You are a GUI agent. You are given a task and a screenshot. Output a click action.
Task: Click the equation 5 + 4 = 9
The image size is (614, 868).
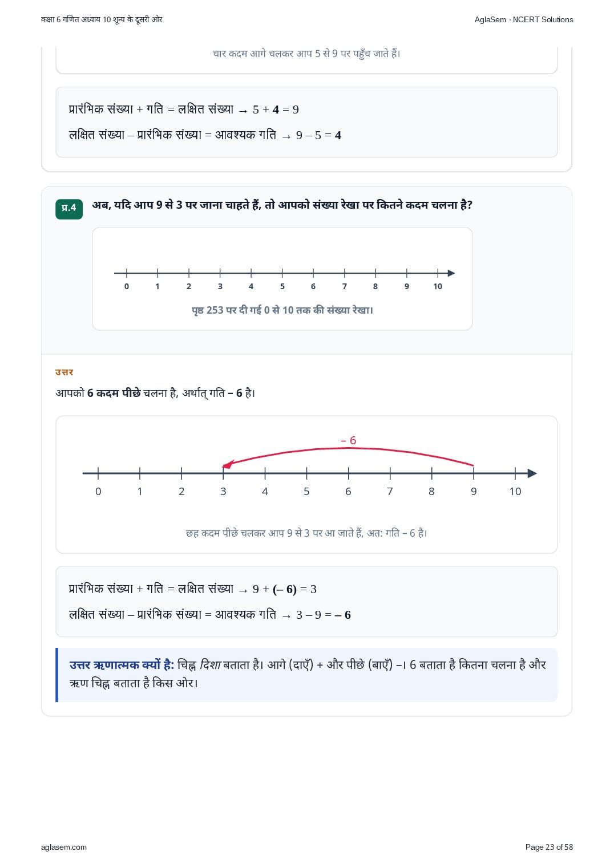point(276,109)
